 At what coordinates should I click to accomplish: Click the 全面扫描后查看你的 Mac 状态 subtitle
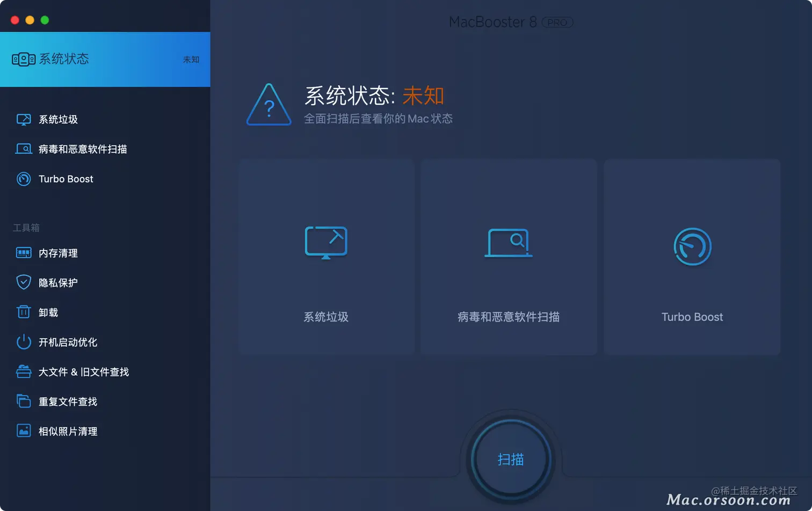[x=378, y=119]
